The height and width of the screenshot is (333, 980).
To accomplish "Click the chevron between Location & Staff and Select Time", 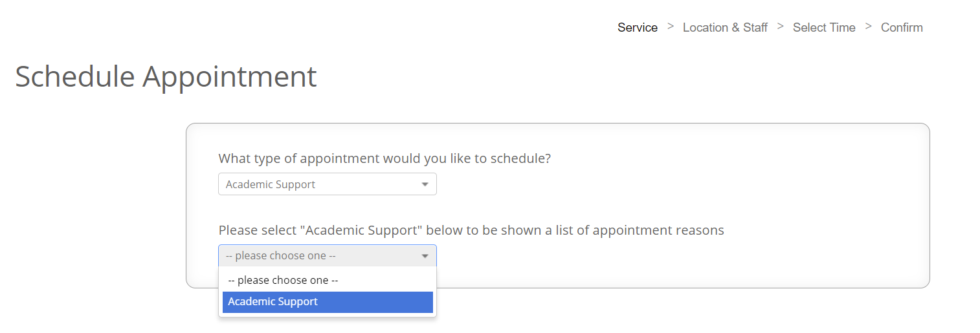I will pyautogui.click(x=781, y=27).
